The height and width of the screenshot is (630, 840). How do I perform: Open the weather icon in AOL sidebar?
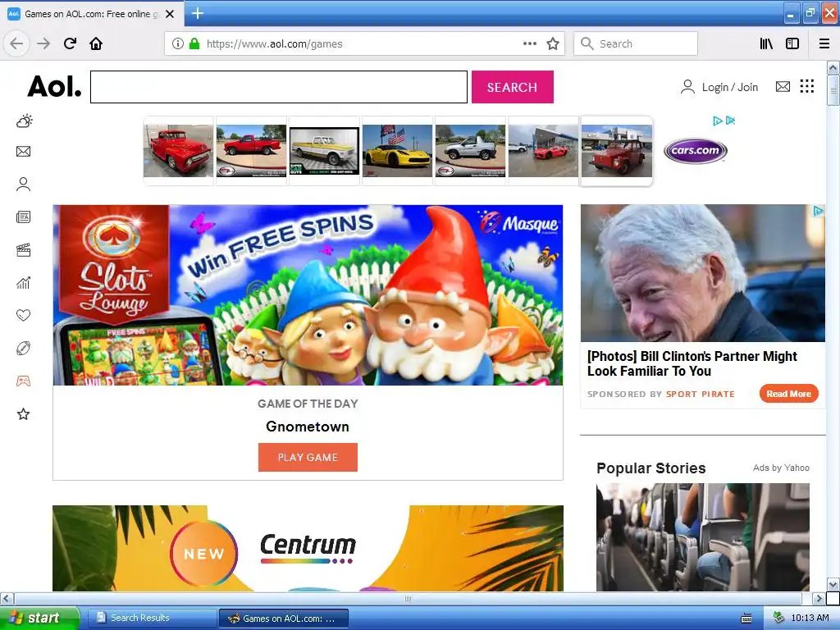pyautogui.click(x=24, y=121)
